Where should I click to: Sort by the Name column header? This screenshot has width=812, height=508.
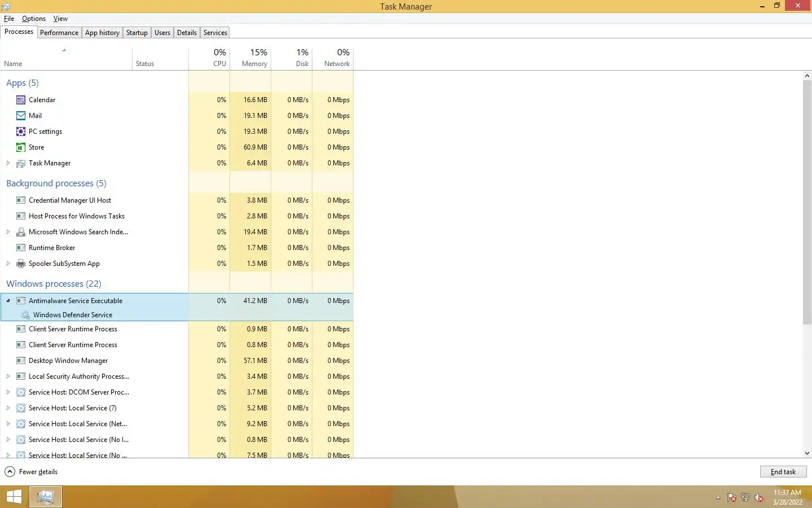pyautogui.click(x=66, y=58)
